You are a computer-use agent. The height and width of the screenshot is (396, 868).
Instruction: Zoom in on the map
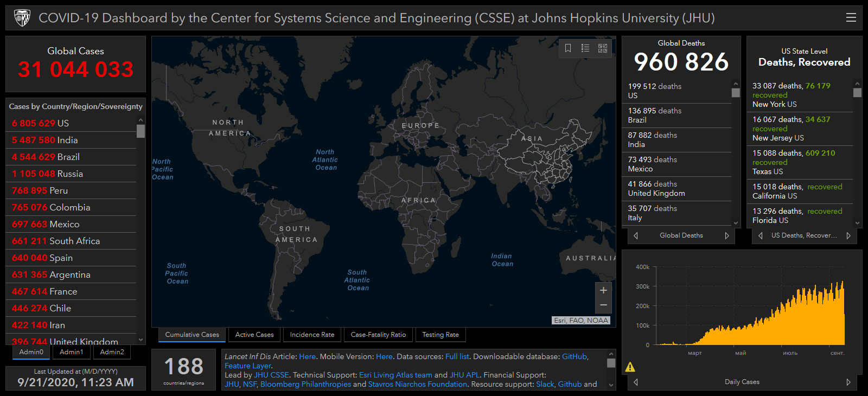point(603,290)
